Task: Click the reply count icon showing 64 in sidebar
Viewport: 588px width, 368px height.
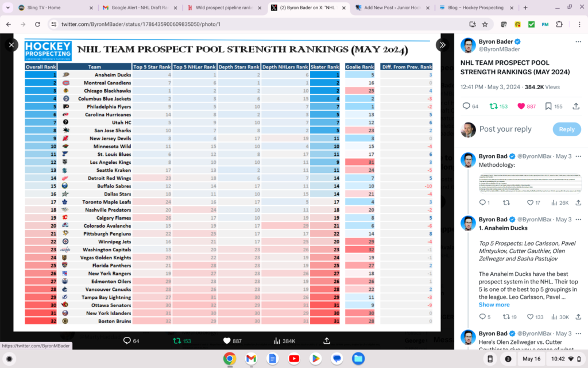Action: pos(466,106)
